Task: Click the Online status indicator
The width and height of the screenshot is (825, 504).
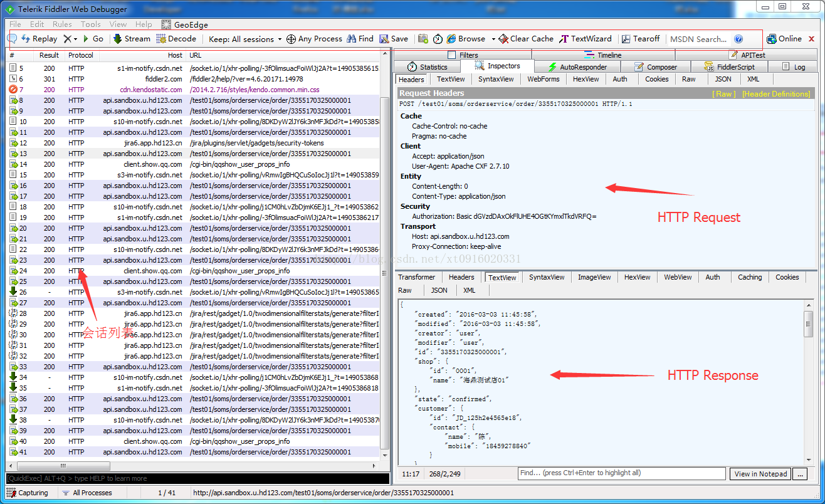Action: coord(784,39)
